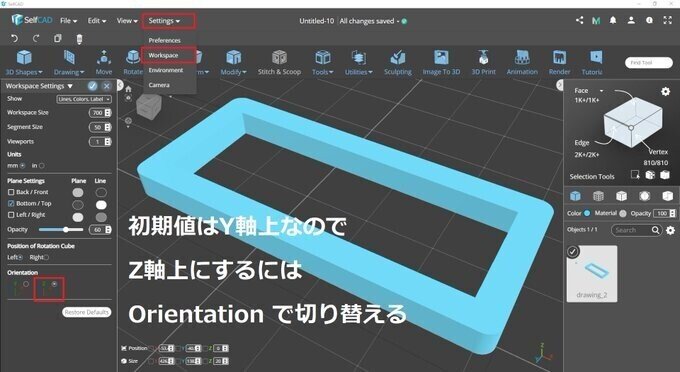Open the Face selection mode dropdown
This screenshot has height=372, width=680.
pos(601,91)
